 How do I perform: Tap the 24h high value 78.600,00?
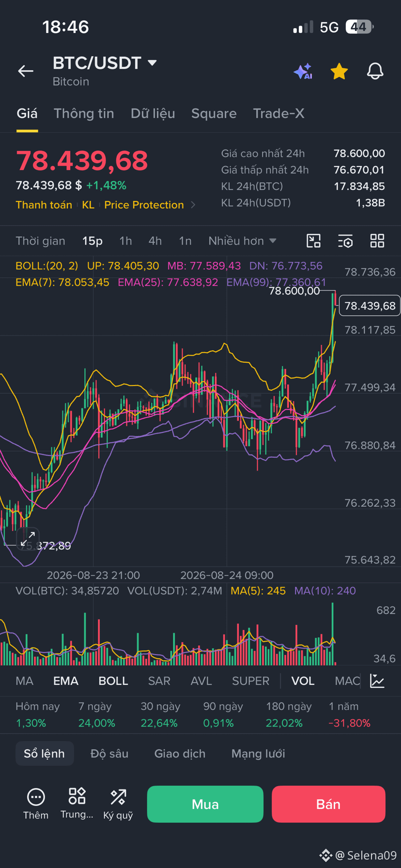coord(359,154)
